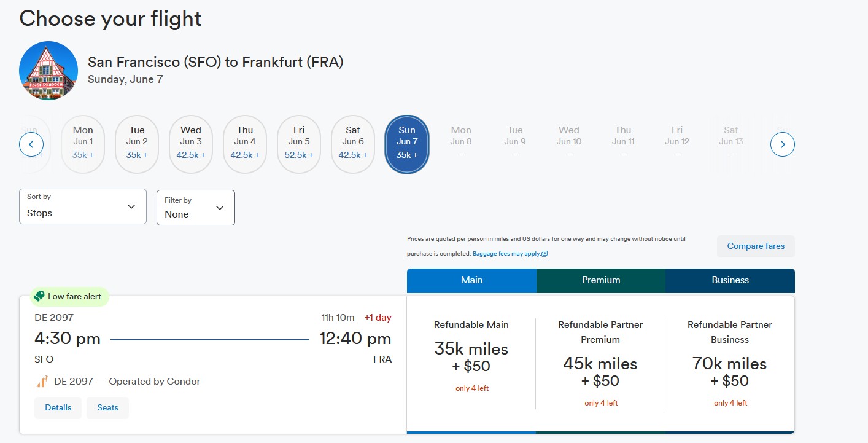Switch to the Premium fare tab
Screen dimensions: 868x443
[601, 280]
